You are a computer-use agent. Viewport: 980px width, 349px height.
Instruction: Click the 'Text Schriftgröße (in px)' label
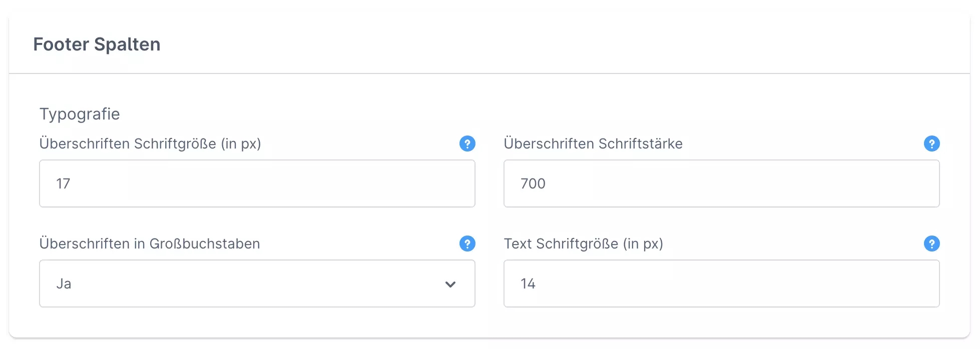click(583, 244)
